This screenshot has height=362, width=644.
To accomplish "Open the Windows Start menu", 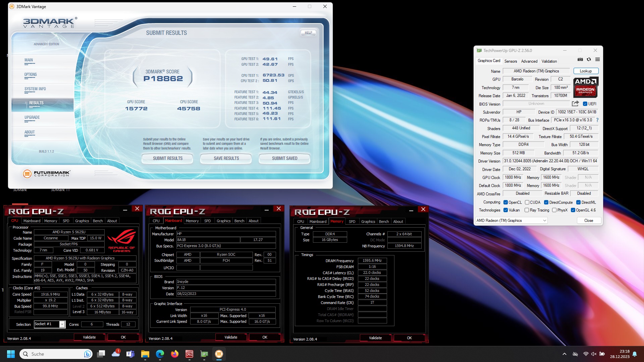I will click(11, 354).
